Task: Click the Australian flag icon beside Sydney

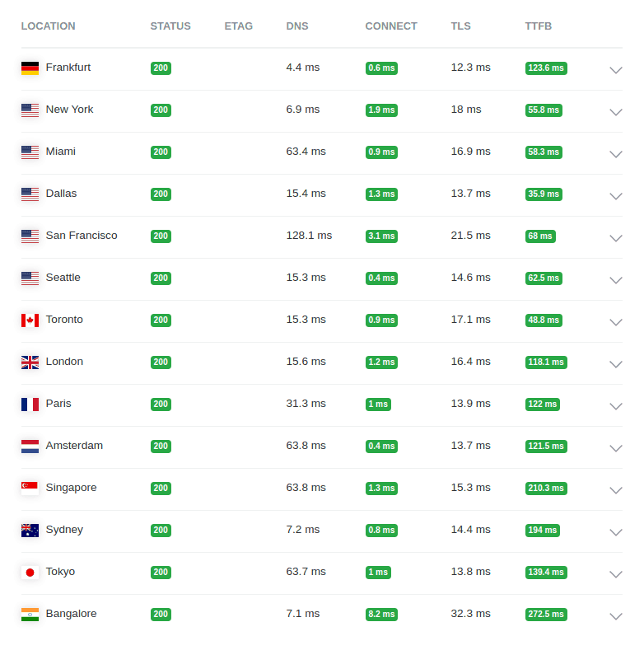Action: [30, 531]
